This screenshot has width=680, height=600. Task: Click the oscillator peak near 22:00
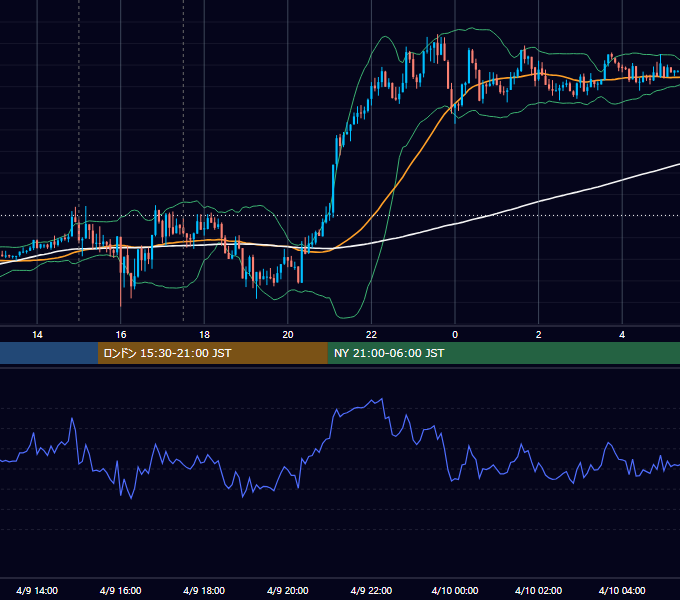click(x=381, y=399)
